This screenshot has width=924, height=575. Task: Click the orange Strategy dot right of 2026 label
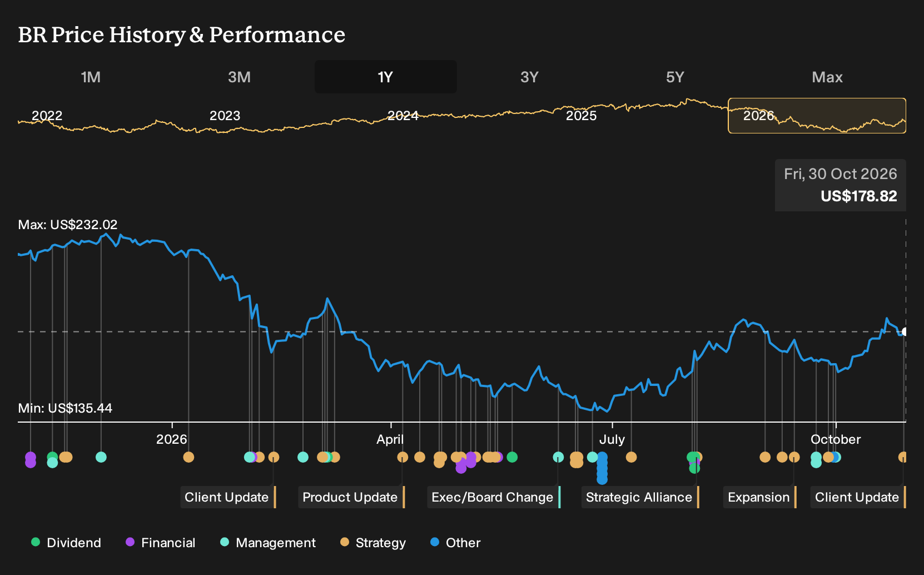point(188,457)
